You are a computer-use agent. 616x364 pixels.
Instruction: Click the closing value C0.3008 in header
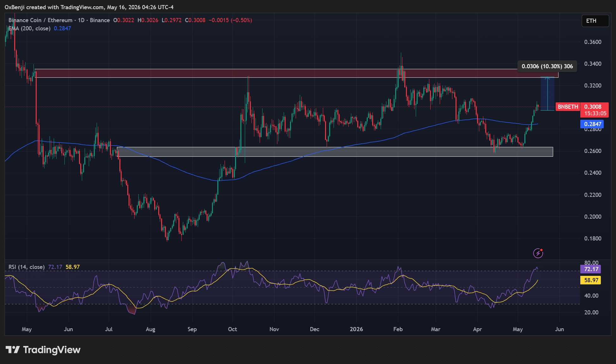pyautogui.click(x=195, y=20)
